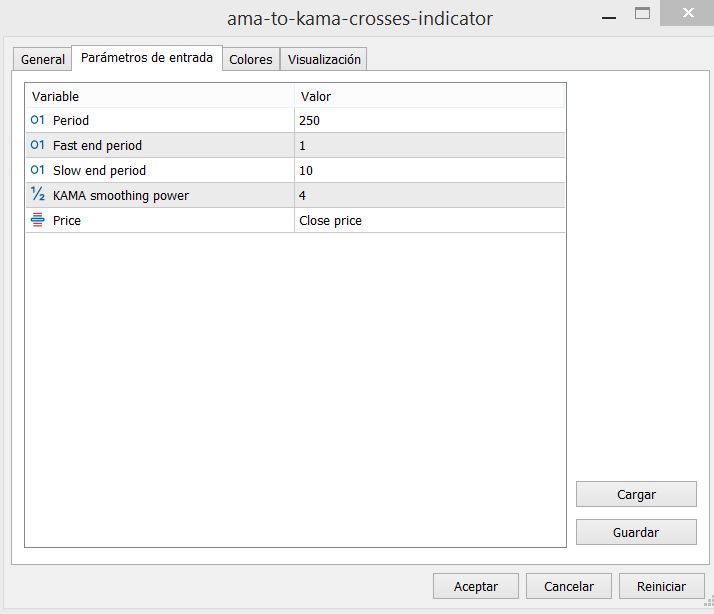Open the Colores tab

(250, 59)
